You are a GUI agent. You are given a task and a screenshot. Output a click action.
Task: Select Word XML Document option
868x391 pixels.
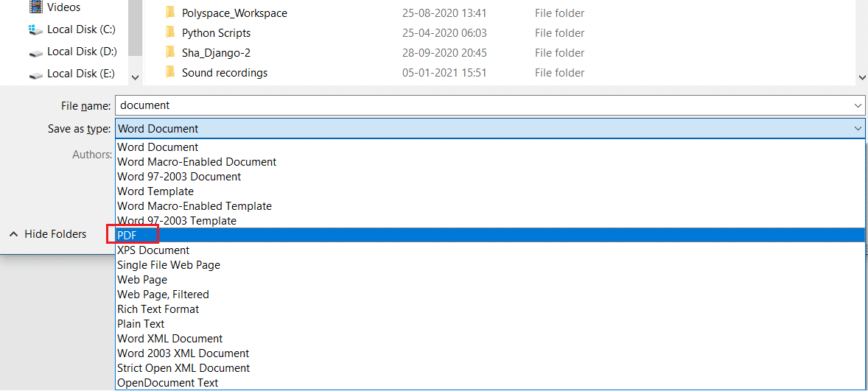tap(490, 338)
